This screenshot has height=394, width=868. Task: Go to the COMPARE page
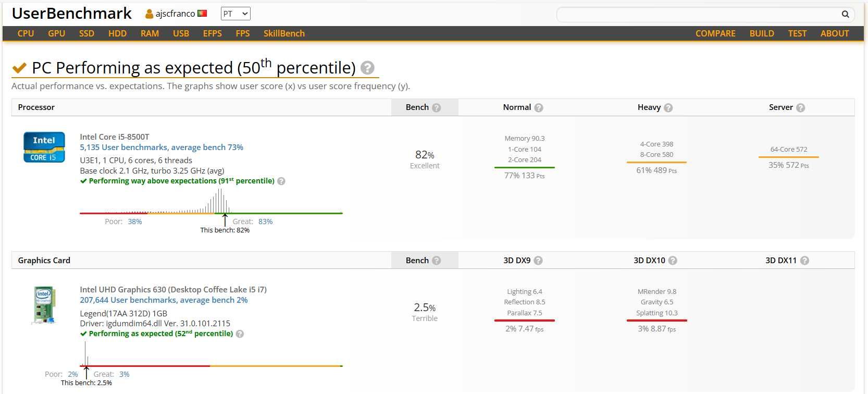715,33
